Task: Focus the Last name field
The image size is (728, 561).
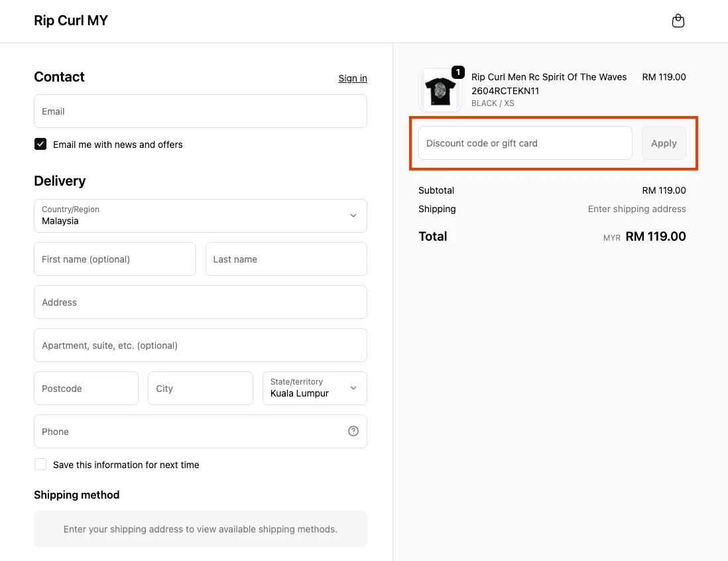Action: [286, 259]
